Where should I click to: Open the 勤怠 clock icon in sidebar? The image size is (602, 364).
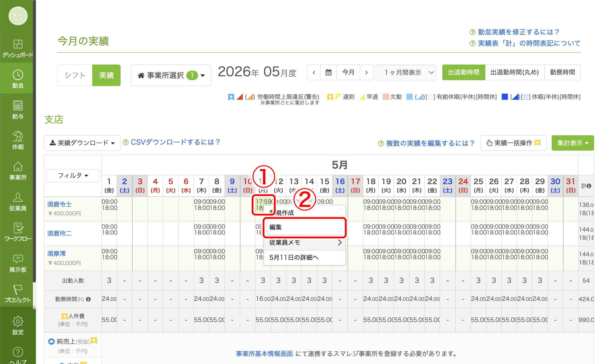click(x=18, y=75)
